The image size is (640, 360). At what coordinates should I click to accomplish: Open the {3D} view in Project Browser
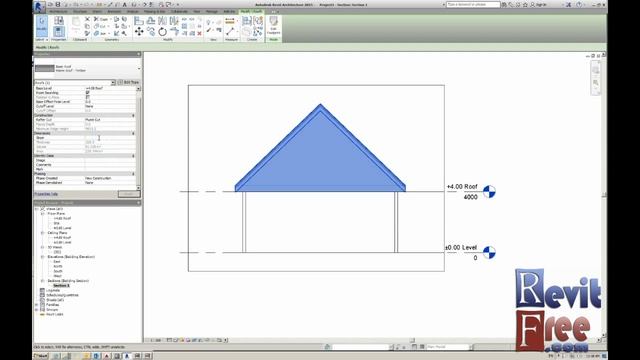tap(57, 252)
